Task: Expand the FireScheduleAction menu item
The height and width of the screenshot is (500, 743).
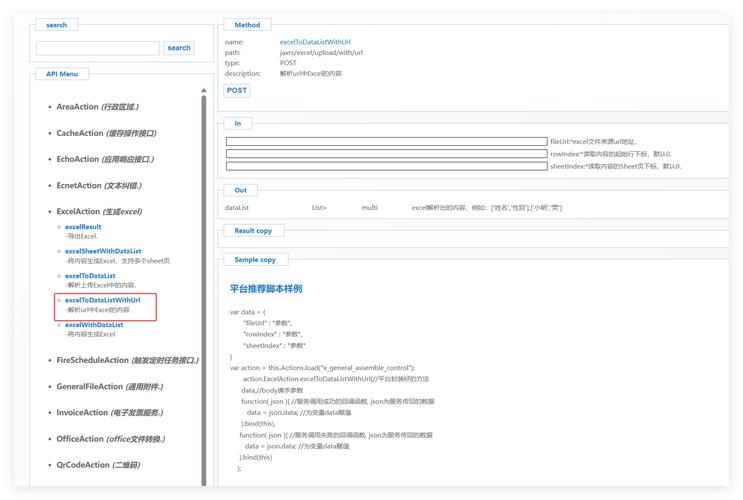Action: 127,360
